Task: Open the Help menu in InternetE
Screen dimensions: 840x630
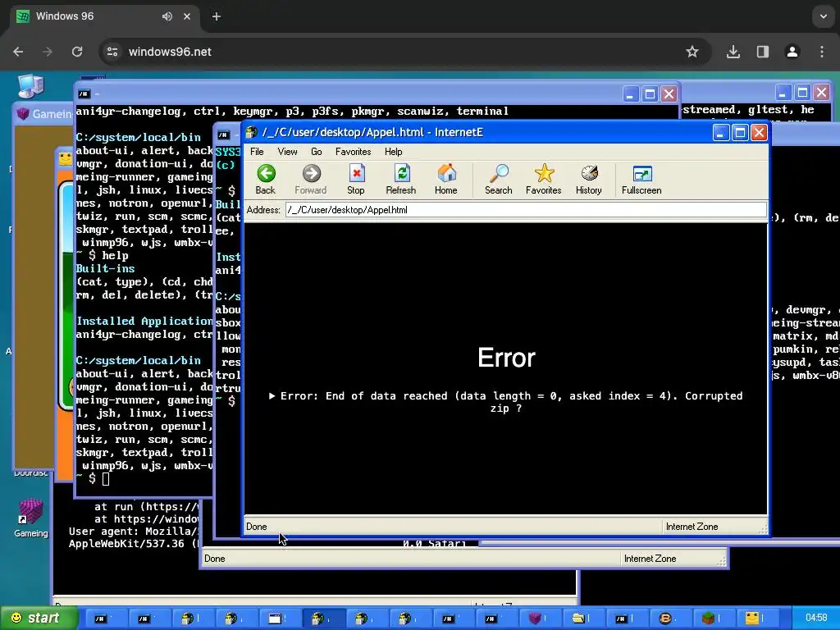Action: point(393,152)
